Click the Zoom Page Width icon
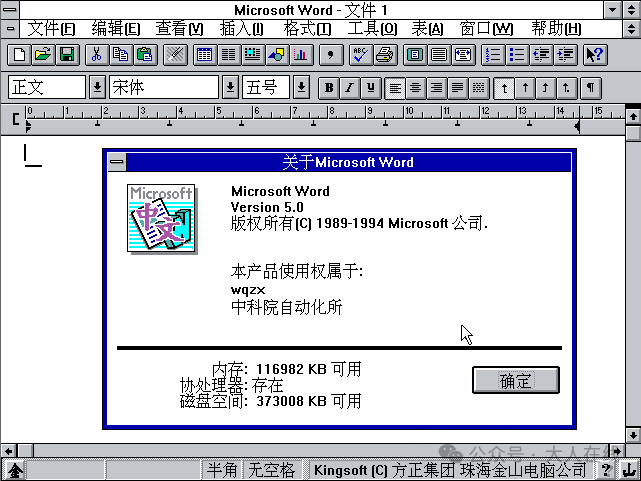The image size is (641, 481). tap(463, 55)
